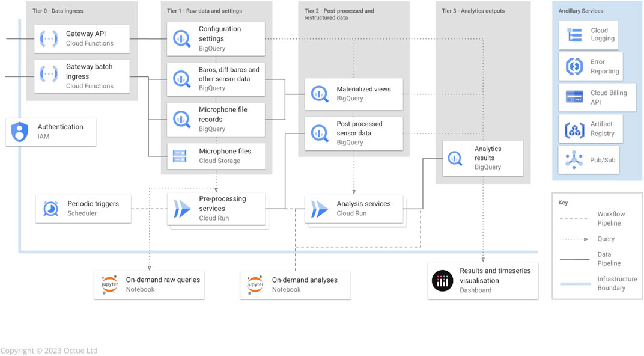Click the 'On-demand analyses' label
This screenshot has height=356, width=644.
tap(305, 280)
